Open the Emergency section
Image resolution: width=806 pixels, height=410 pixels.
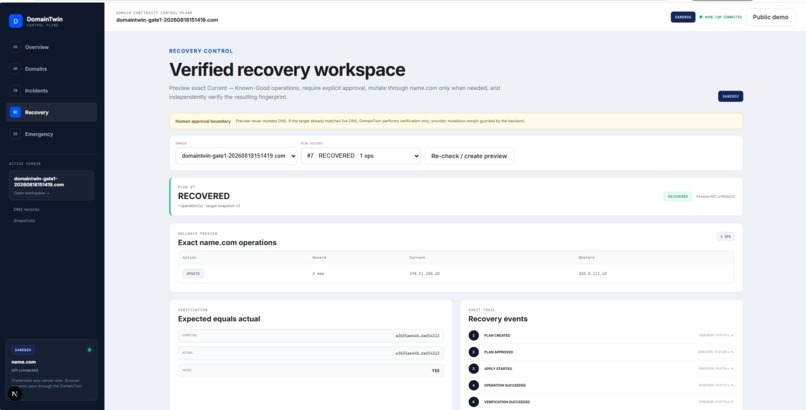[x=51, y=134]
